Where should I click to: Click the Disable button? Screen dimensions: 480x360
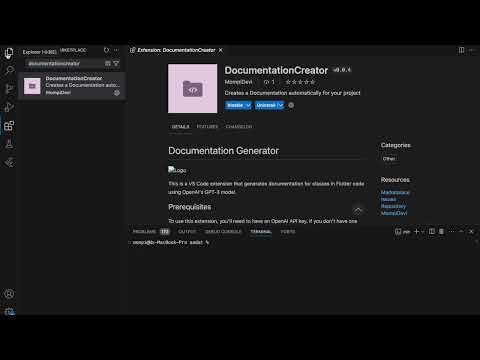pos(235,105)
